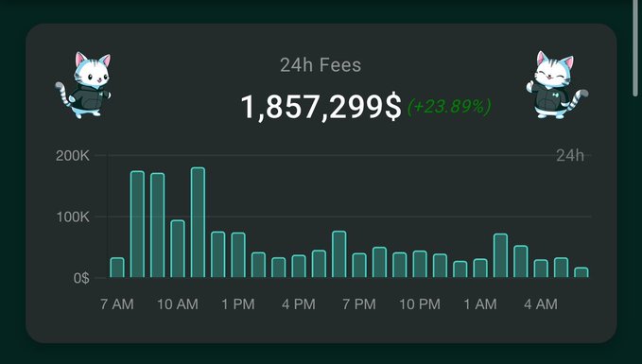Click the 1 PM x-axis label

[x=238, y=304]
